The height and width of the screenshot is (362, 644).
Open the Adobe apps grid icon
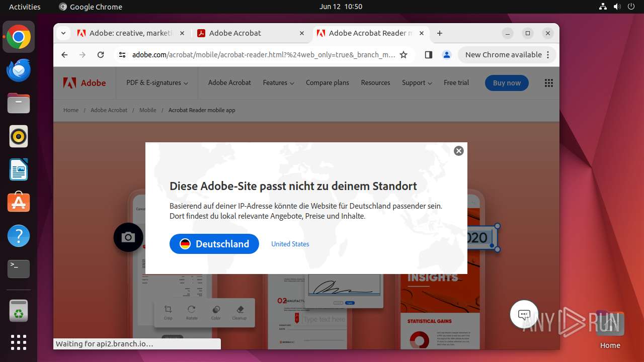coord(549,83)
